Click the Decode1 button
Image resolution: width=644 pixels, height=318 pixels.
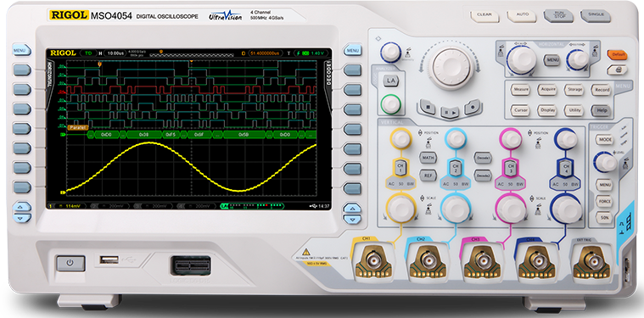click(x=483, y=157)
